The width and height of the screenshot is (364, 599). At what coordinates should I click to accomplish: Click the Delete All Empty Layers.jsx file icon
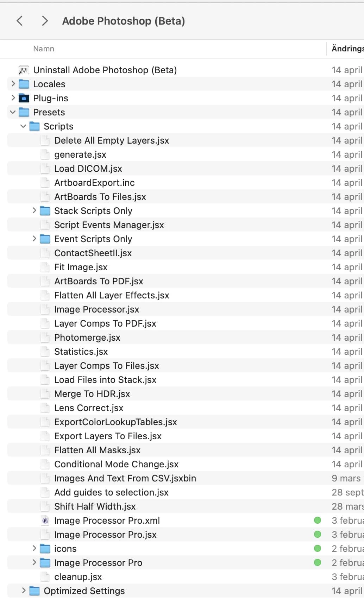(45, 140)
